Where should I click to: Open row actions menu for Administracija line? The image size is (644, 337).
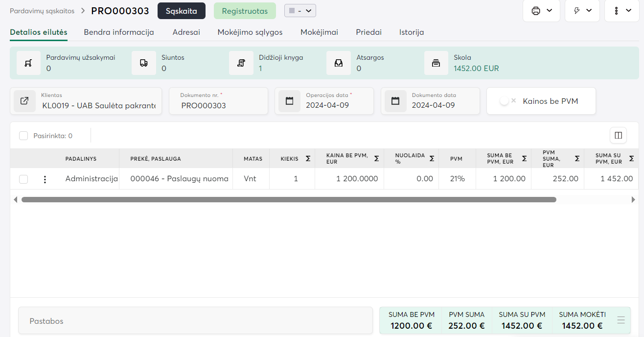point(45,179)
